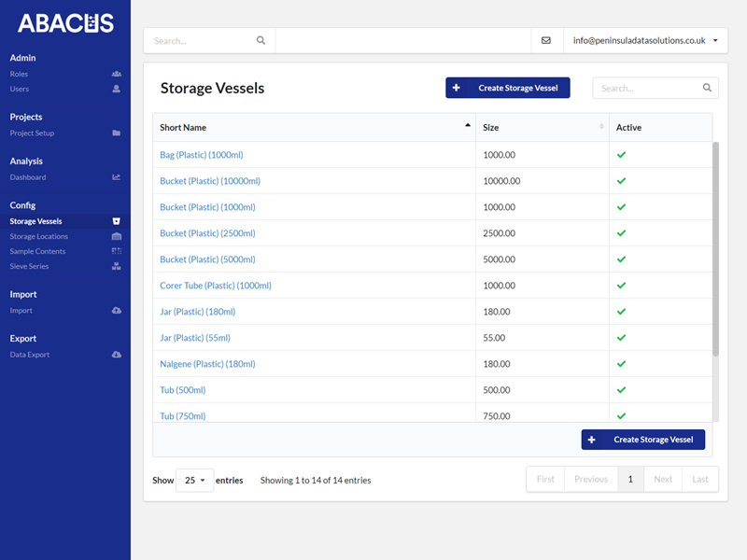The width and height of the screenshot is (747, 560).
Task: Click the Dashboard chart icon
Action: 116,177
